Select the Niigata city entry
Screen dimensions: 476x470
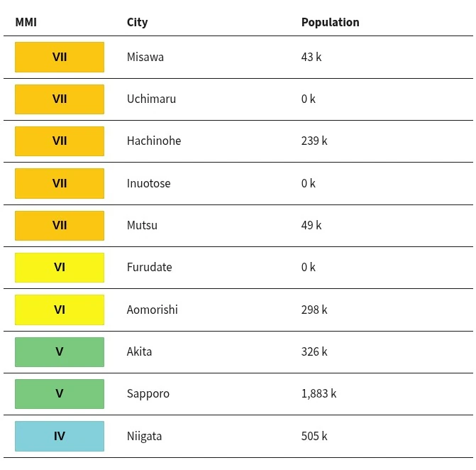144,436
